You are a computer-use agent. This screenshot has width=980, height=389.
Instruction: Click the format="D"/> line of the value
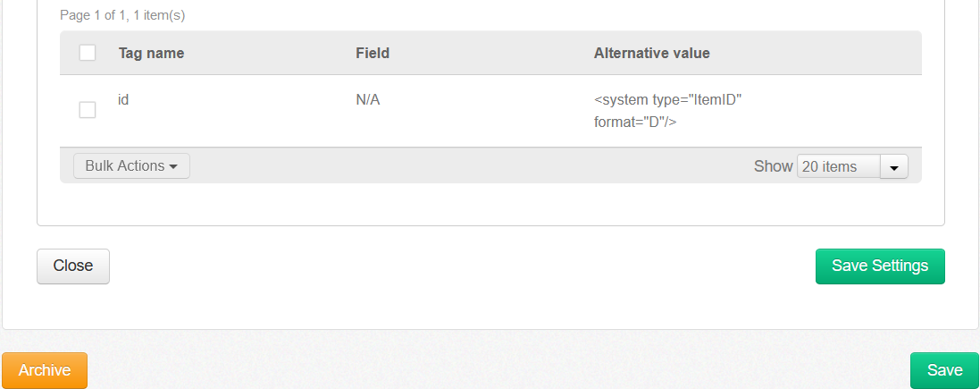[635, 122]
